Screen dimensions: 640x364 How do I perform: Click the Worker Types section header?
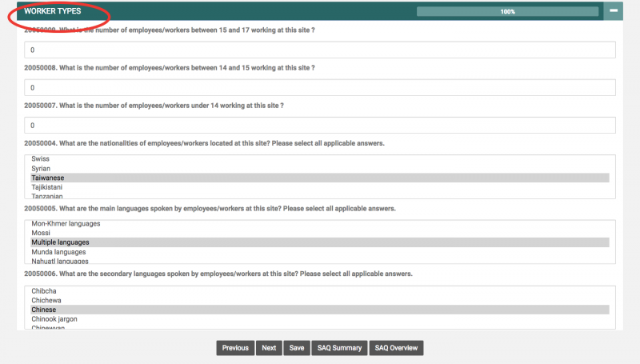click(53, 12)
